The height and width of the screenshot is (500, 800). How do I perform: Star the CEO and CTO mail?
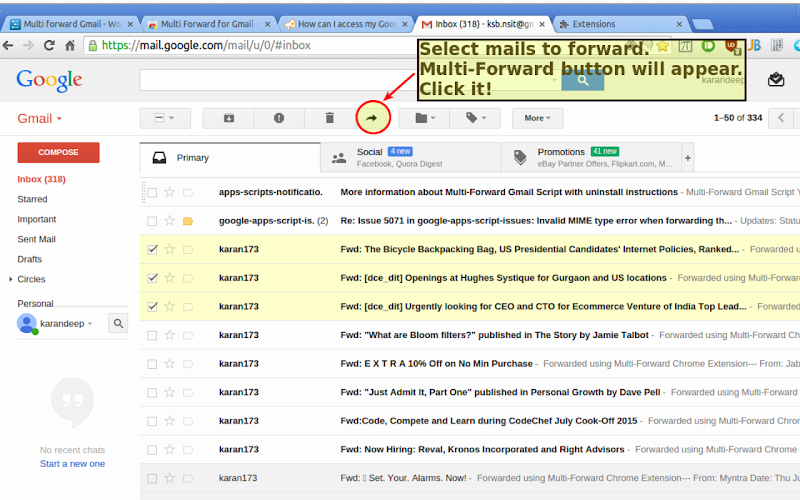click(170, 307)
